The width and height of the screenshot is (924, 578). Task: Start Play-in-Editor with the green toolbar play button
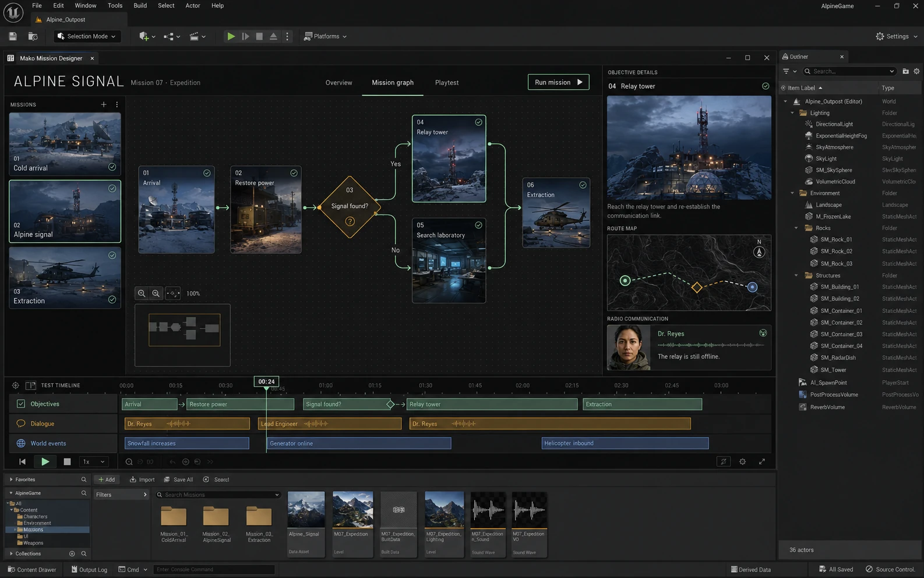click(231, 36)
